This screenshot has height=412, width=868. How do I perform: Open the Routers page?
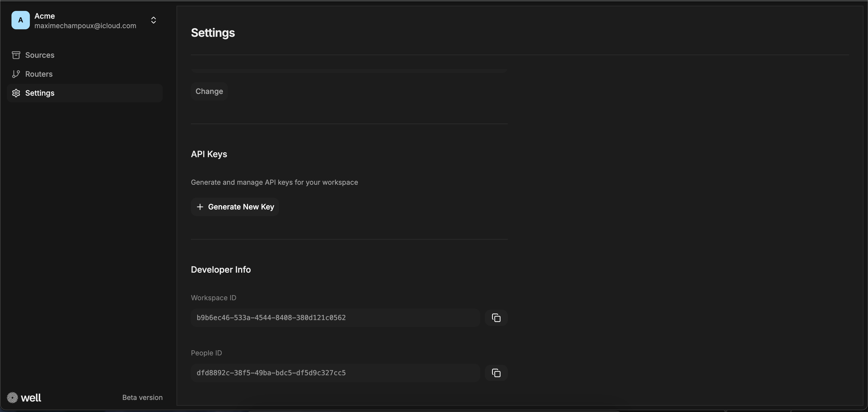click(39, 74)
